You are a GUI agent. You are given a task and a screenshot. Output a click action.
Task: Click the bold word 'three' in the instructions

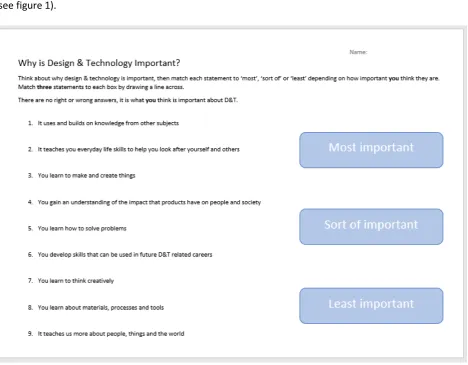tap(44, 87)
